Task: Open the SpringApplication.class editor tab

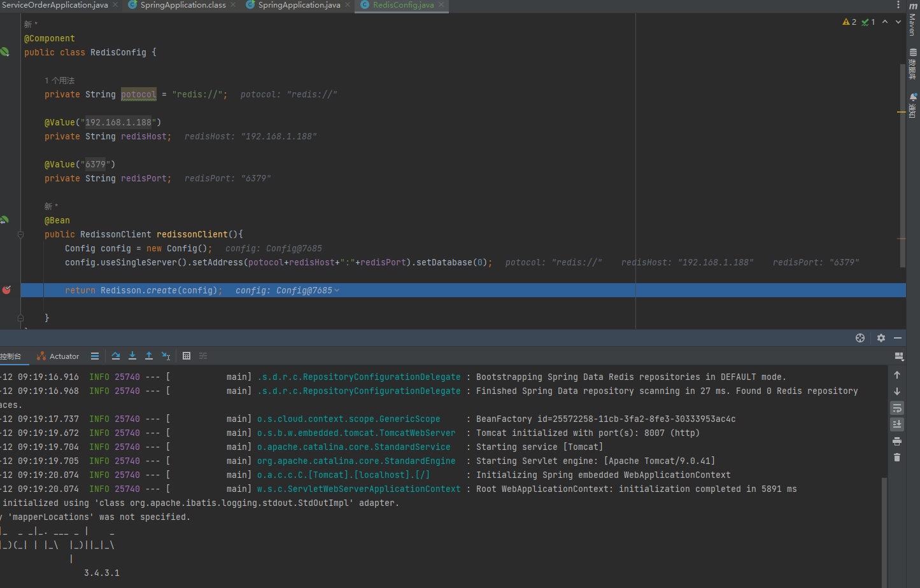Action: pyautogui.click(x=183, y=5)
